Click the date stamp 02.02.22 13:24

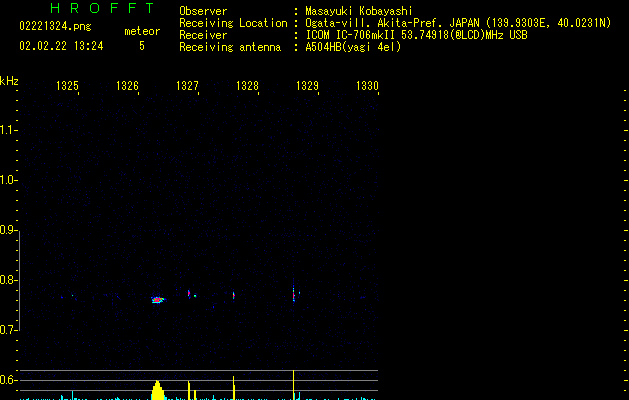[61, 46]
